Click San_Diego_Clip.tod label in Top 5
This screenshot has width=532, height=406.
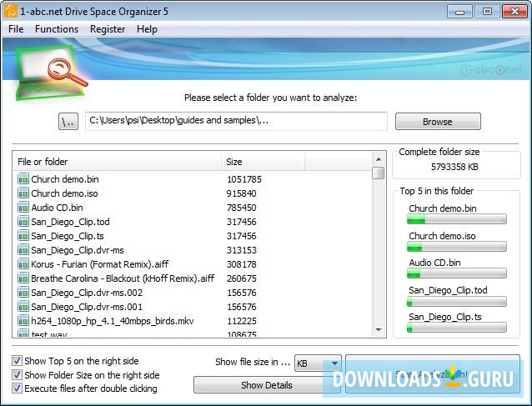point(448,290)
